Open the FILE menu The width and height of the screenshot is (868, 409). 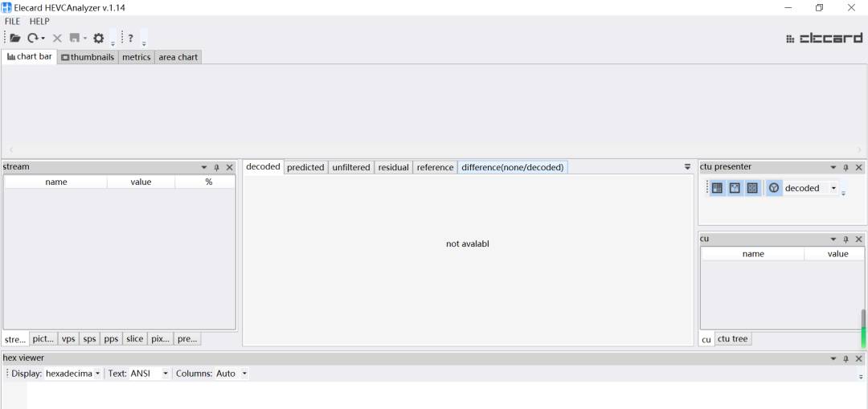(x=12, y=22)
